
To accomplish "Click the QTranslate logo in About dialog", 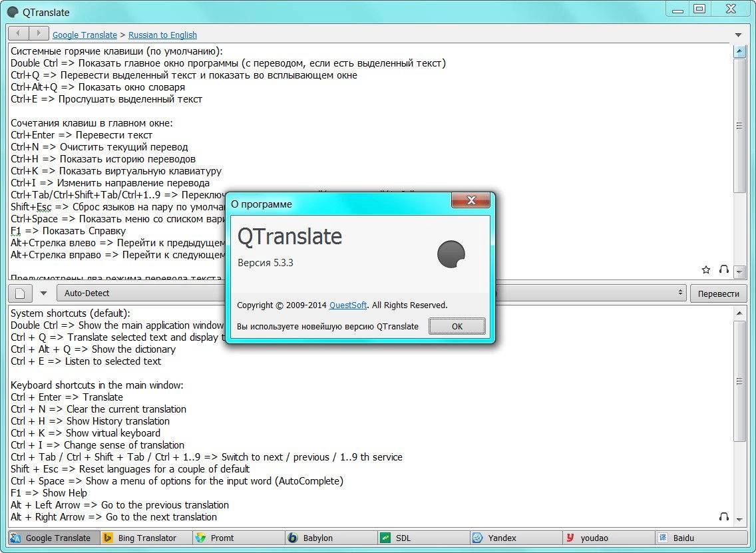I will tap(451, 254).
